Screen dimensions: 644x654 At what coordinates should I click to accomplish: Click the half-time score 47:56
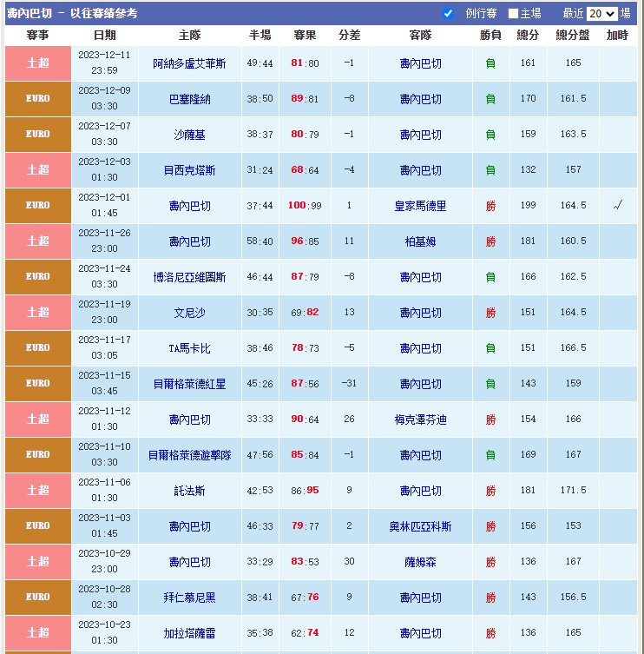point(260,454)
